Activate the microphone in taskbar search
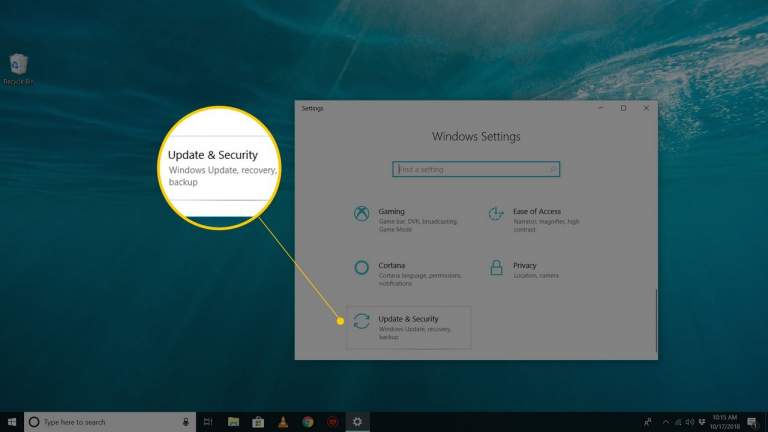768x432 pixels. click(186, 422)
